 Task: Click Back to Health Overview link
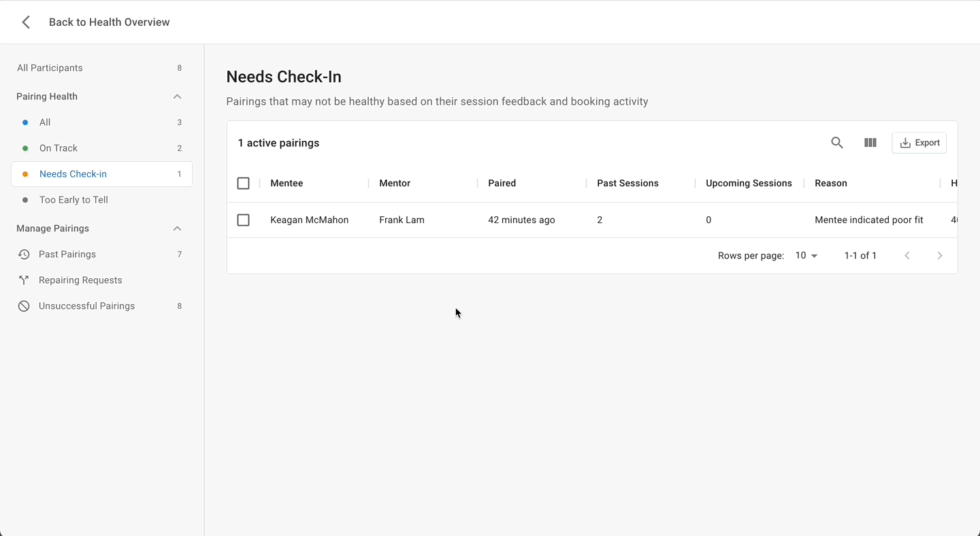pos(109,22)
